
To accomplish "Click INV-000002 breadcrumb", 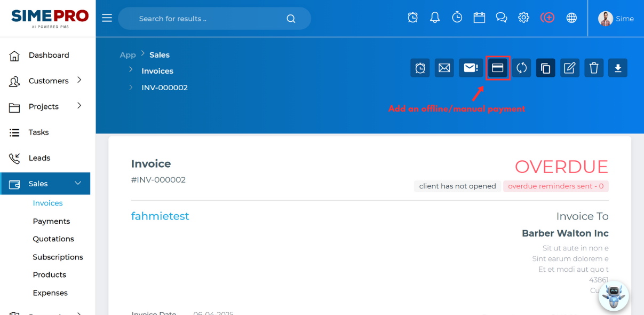I will point(164,88).
